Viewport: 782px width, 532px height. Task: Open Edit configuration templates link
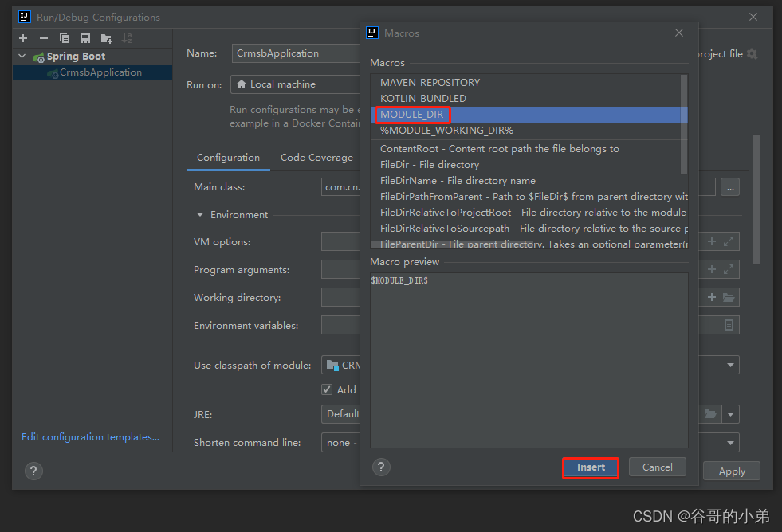click(x=90, y=437)
